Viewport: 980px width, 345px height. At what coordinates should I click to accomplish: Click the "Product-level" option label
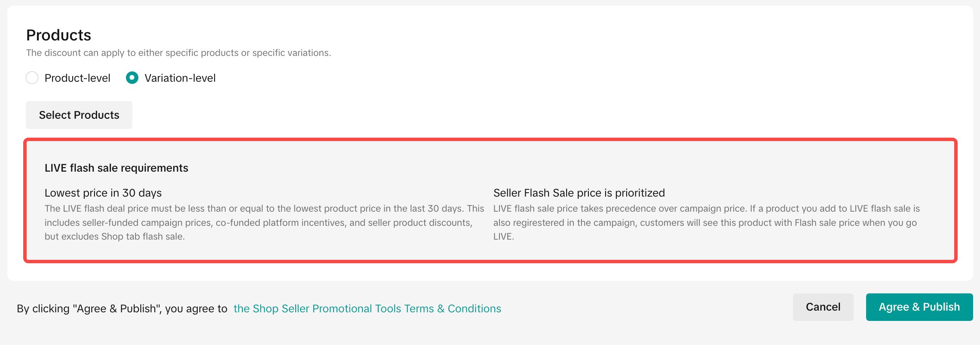(77, 78)
